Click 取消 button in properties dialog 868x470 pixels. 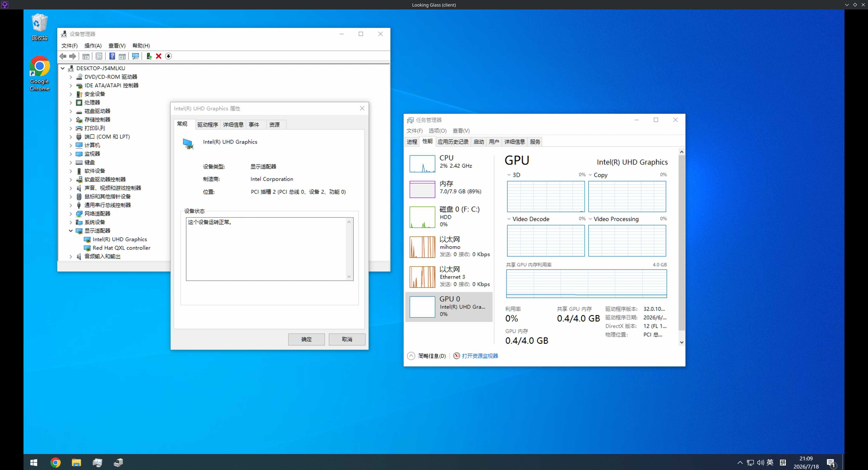coord(347,339)
